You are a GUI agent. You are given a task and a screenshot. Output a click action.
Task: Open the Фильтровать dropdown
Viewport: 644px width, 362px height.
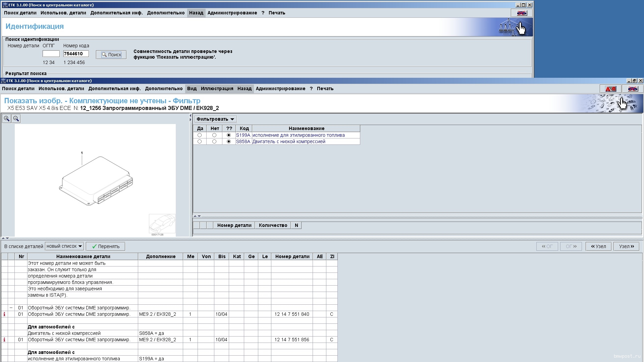pos(215,119)
